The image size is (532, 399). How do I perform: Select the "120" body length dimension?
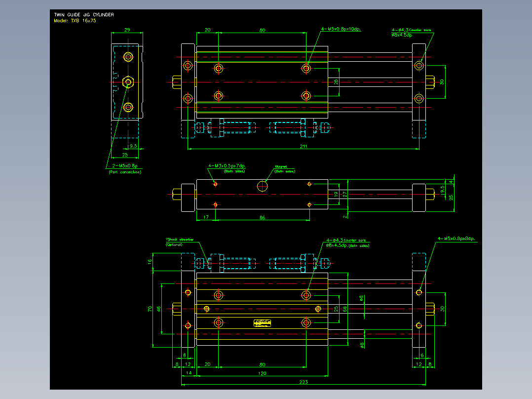tap(262, 373)
